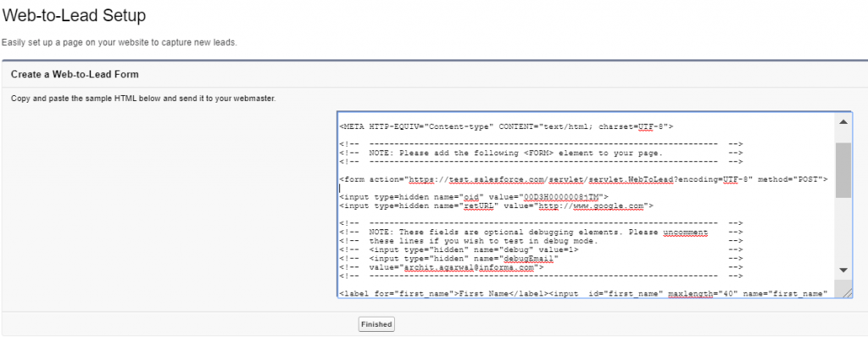The width and height of the screenshot is (868, 337).
Task: Click the vertical scrollbar thumb in code box
Action: click(x=843, y=170)
